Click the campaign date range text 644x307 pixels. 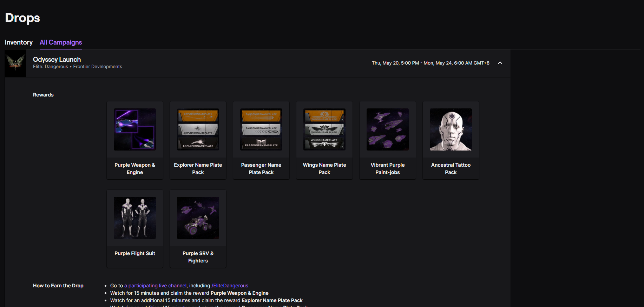(x=431, y=63)
